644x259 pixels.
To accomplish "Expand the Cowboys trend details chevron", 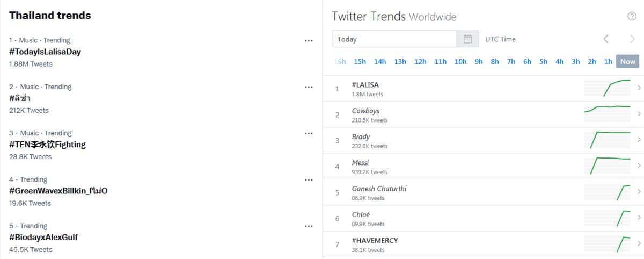I will pyautogui.click(x=639, y=114).
